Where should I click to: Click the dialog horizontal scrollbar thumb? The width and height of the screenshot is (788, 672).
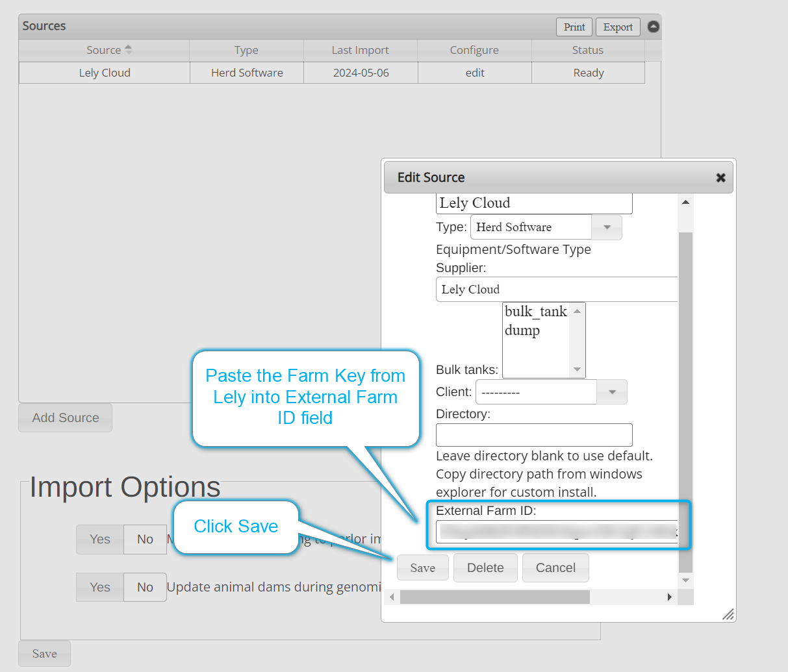pyautogui.click(x=495, y=597)
